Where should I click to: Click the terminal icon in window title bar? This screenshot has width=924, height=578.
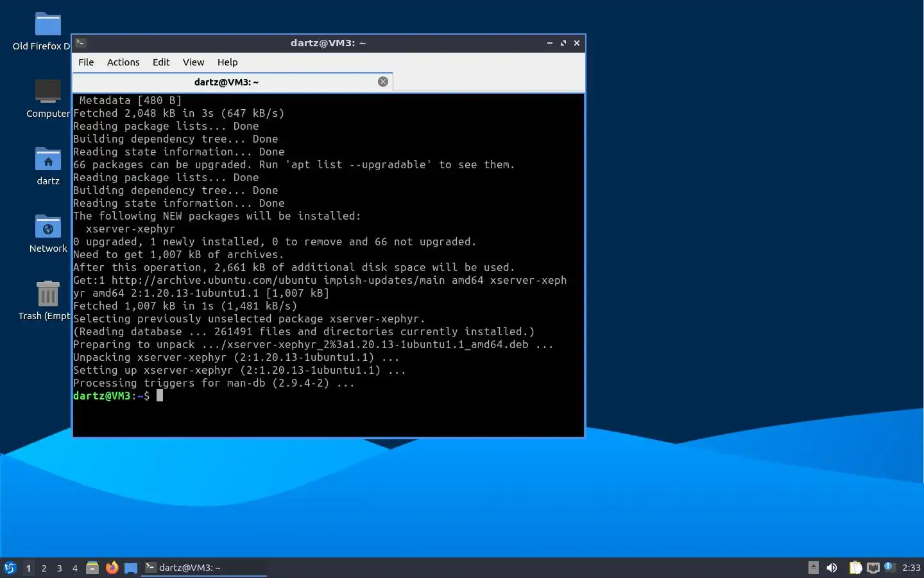tap(81, 43)
